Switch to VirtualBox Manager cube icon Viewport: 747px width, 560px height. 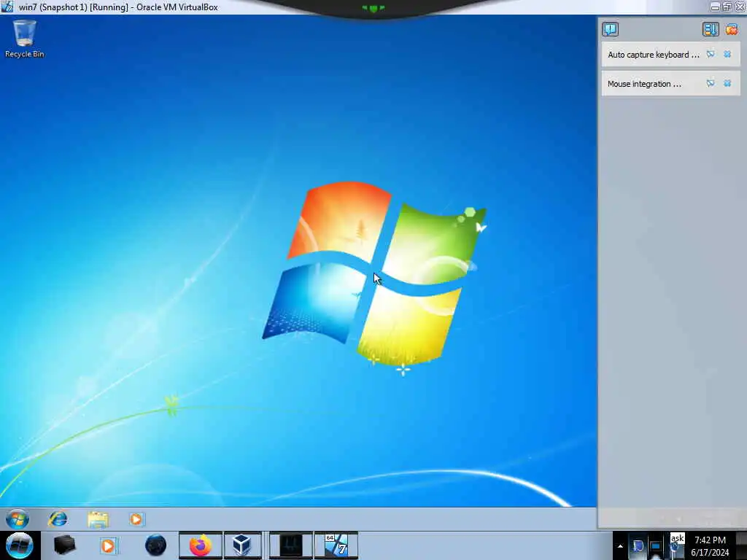(242, 545)
